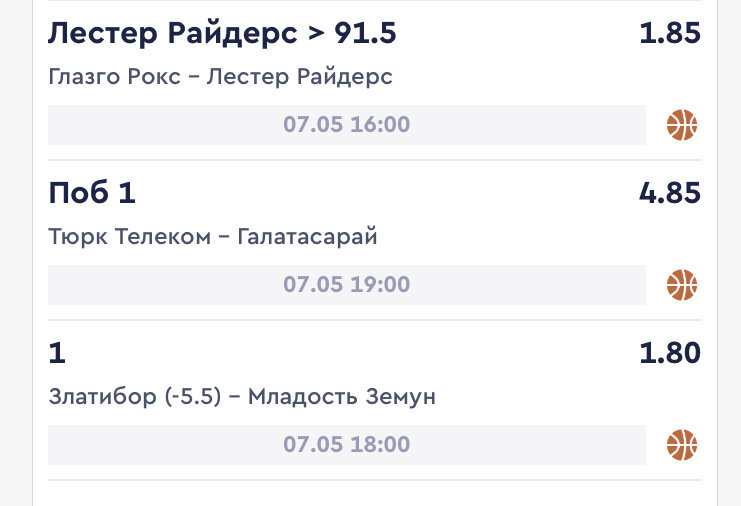Open the Тюрк Телеком – Галатасарай match
Viewport: 741px width, 506px height.
click(213, 237)
